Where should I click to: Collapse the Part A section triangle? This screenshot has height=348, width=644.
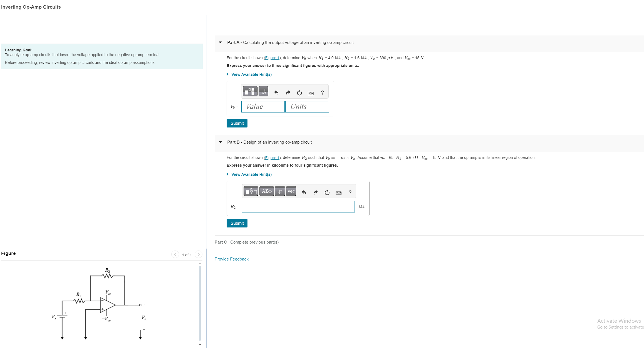click(x=220, y=42)
